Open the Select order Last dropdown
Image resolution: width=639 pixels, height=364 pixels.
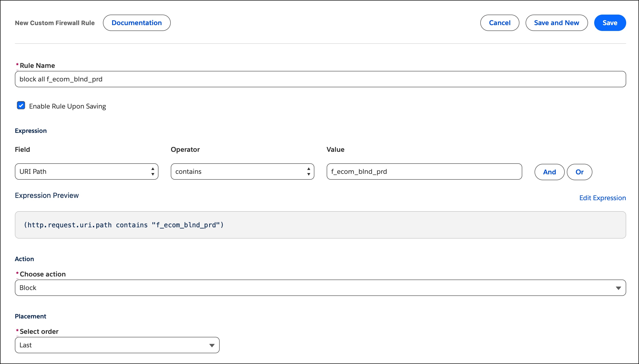click(x=117, y=345)
